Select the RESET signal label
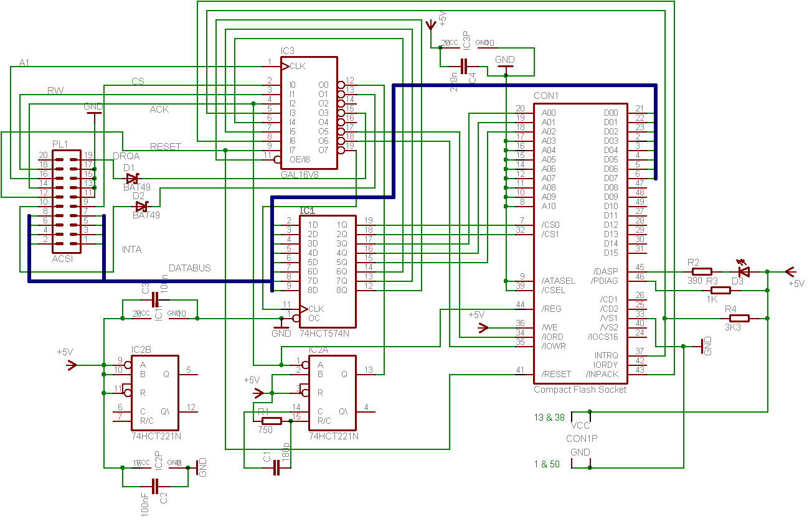The height and width of the screenshot is (529, 812). pyautogui.click(x=165, y=147)
